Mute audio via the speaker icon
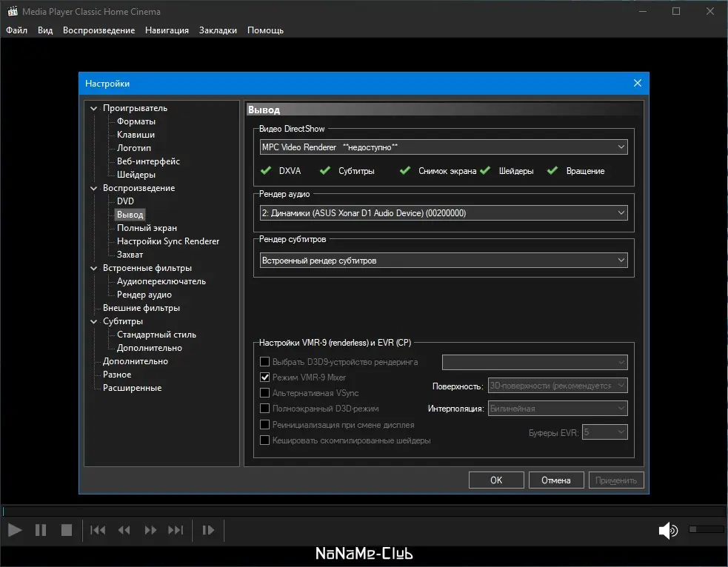The width and height of the screenshot is (728, 567). point(667,530)
